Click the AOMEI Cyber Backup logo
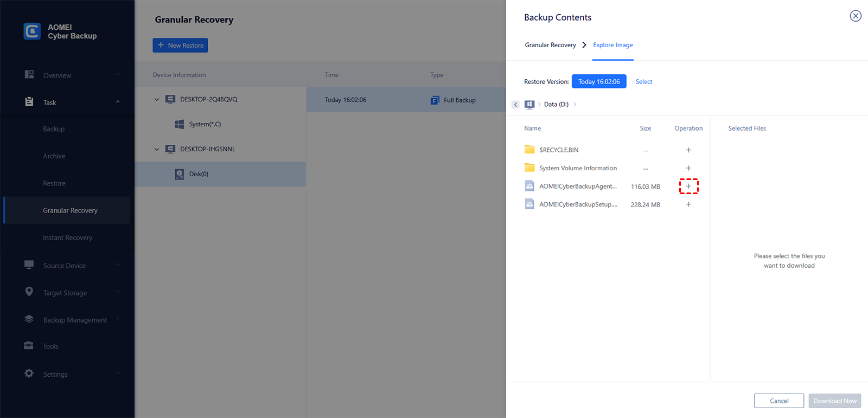The width and height of the screenshot is (868, 418). click(x=32, y=31)
